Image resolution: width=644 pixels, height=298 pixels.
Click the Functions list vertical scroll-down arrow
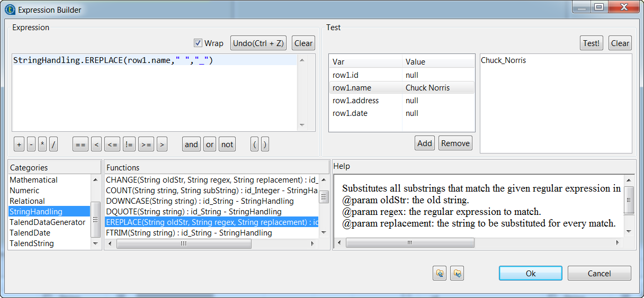(324, 233)
